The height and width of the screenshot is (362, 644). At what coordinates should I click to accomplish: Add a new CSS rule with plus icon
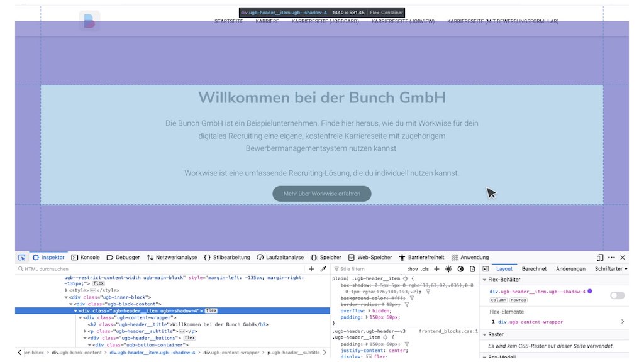[x=436, y=269]
